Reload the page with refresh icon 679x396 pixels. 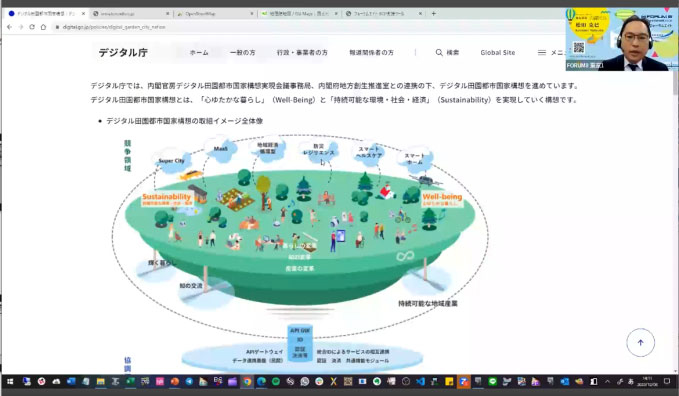point(32,27)
